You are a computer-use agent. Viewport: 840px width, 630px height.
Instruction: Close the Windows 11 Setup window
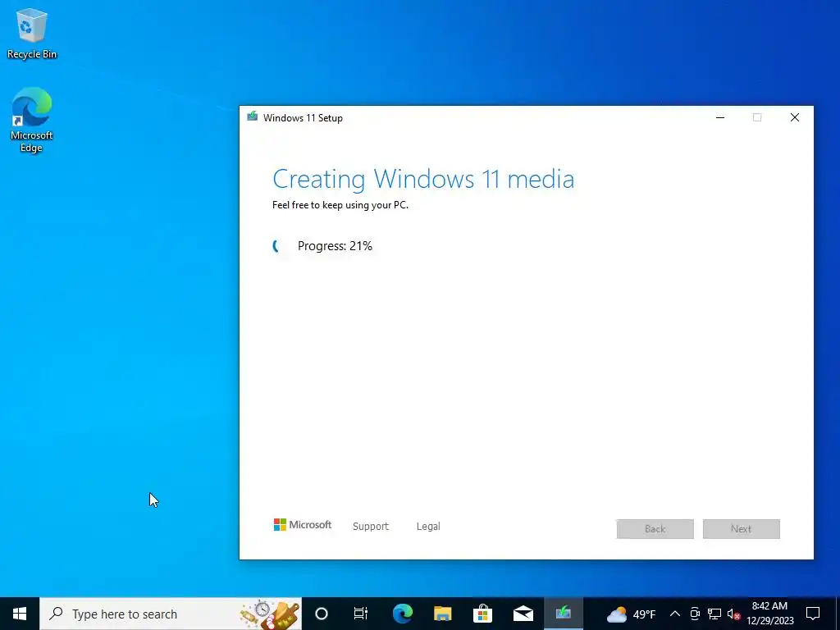click(794, 117)
